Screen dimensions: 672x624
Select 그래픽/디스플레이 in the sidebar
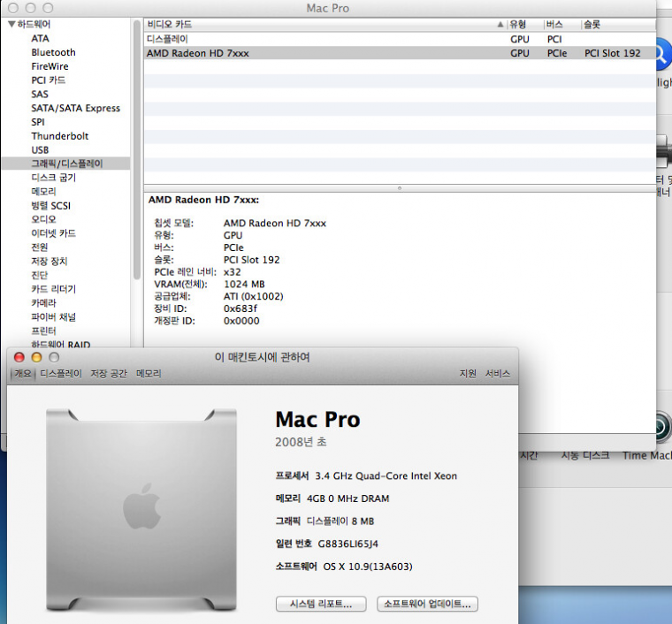(x=67, y=164)
